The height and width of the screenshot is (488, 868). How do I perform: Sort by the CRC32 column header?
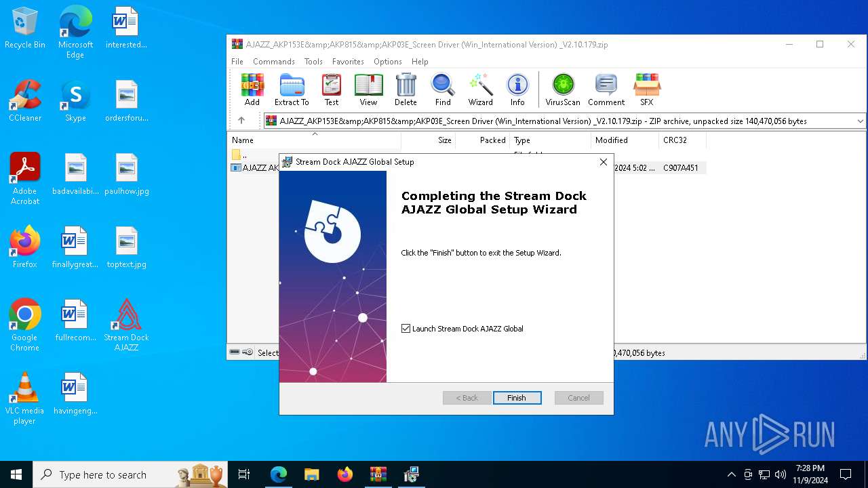click(x=682, y=140)
